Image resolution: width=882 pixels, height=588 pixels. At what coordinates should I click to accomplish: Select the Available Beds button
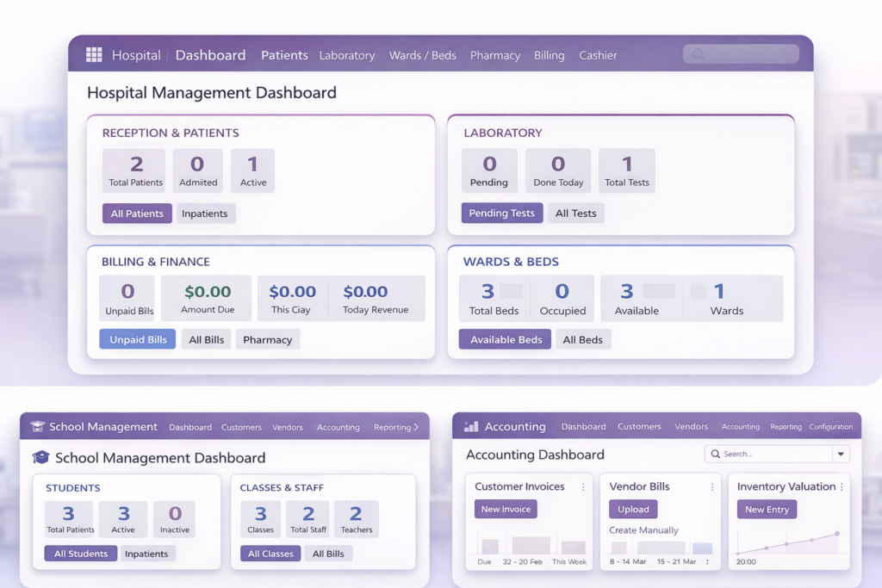pos(505,339)
